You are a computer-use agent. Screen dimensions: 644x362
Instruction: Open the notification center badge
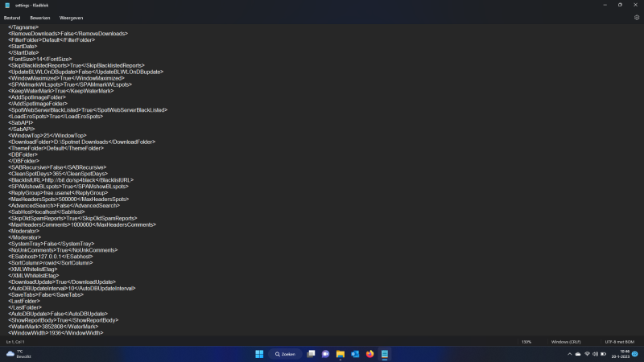pyautogui.click(x=634, y=353)
